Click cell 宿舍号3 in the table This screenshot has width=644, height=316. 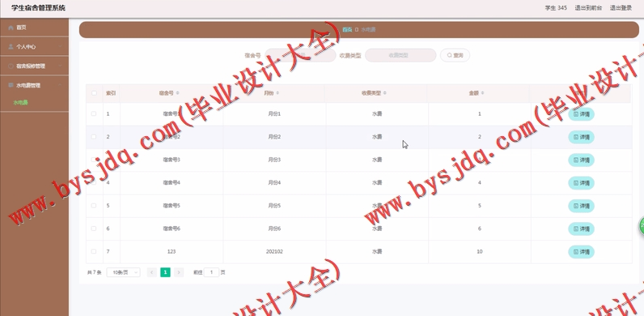pyautogui.click(x=172, y=160)
